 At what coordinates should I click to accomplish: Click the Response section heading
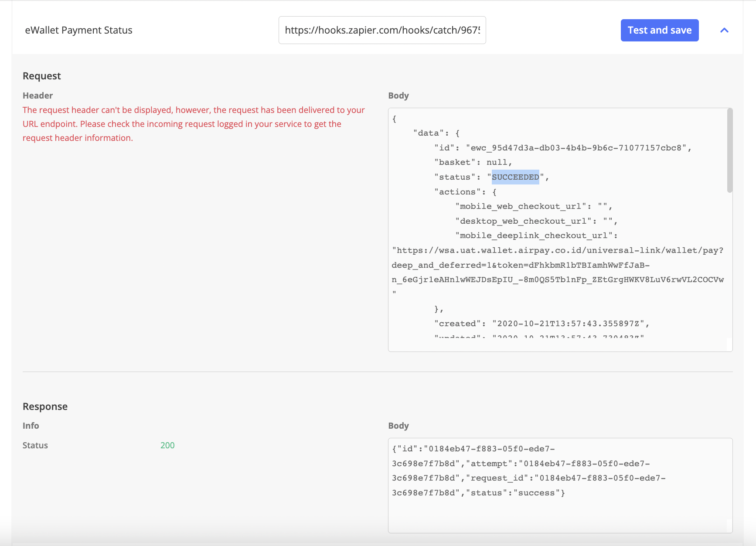pos(45,406)
